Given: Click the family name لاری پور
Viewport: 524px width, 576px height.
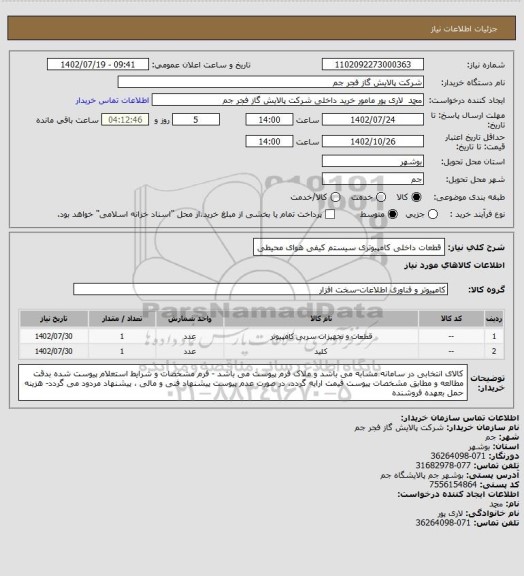Looking at the screenshot, I should pos(451,513).
